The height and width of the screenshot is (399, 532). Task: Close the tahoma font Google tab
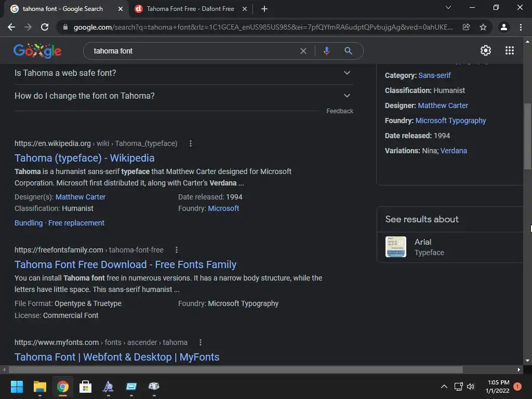pos(121,9)
